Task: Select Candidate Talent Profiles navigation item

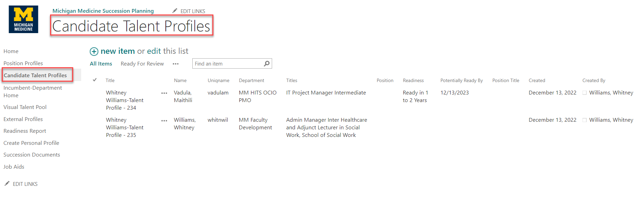Action: [35, 75]
